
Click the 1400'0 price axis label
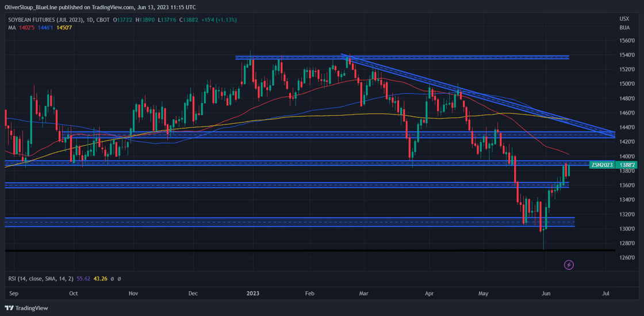tap(627, 156)
